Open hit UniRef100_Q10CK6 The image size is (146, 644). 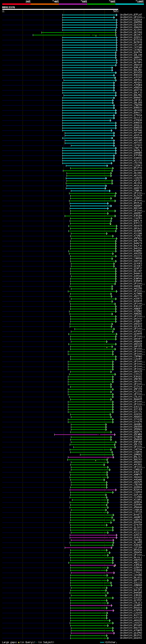click(x=131, y=25)
